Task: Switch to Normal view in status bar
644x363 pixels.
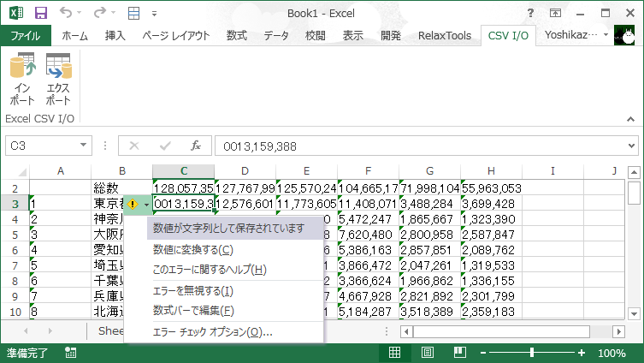Action: pos(394,353)
